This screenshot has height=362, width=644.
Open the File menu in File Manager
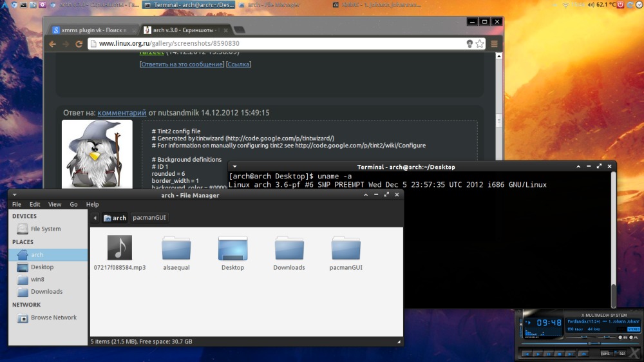[17, 204]
